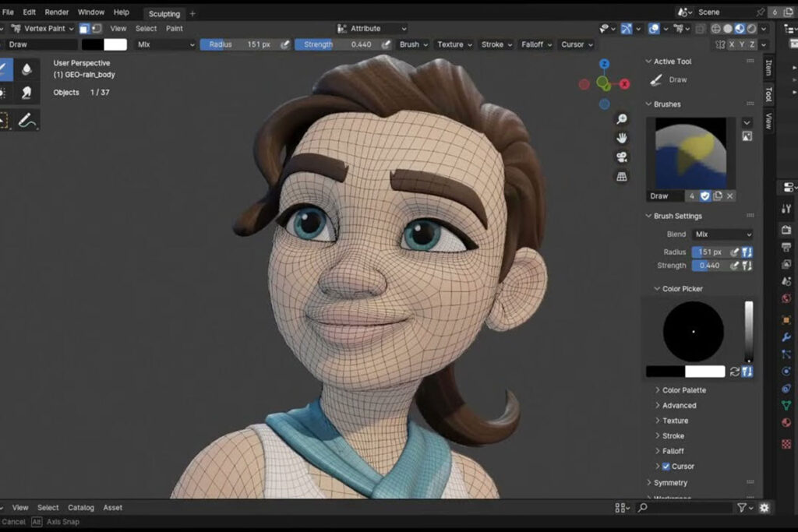
Task: Open the Vertex Paint mode dropdown
Action: click(43, 29)
